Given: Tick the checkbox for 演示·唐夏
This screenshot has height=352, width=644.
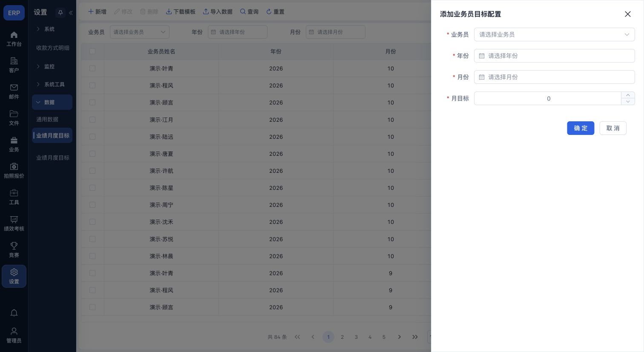Looking at the screenshot, I should (x=92, y=154).
